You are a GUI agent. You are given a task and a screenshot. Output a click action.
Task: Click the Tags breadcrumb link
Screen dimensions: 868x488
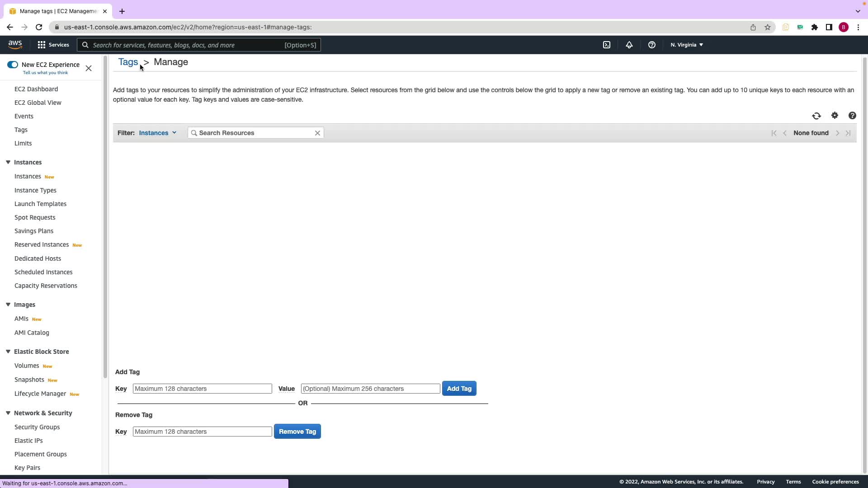tap(128, 62)
